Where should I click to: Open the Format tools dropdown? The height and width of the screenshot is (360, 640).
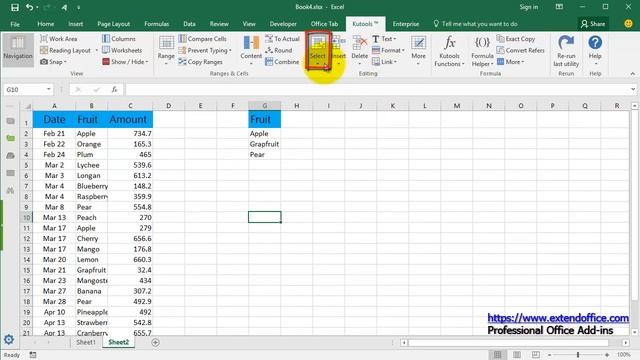[x=388, y=50]
